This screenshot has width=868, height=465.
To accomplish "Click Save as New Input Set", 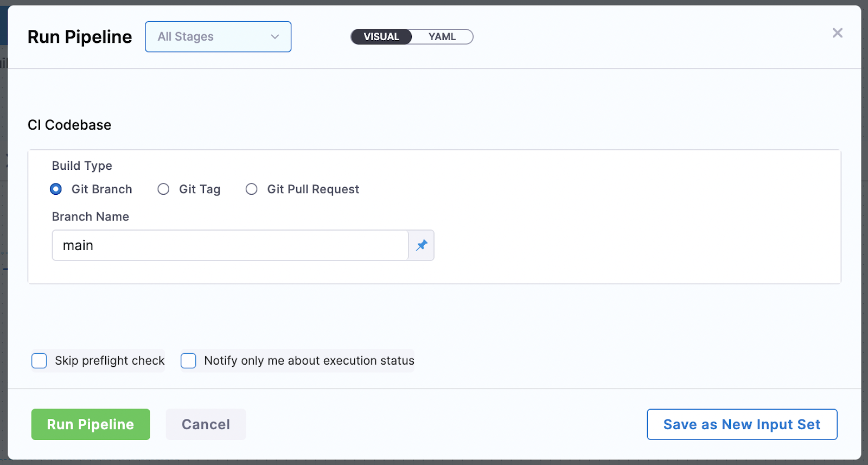I will (742, 424).
